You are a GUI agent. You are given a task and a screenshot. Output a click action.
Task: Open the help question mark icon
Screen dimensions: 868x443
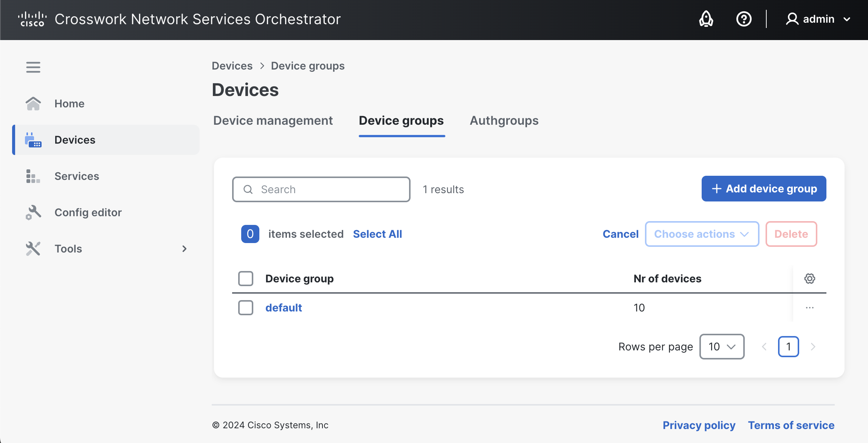tap(744, 19)
